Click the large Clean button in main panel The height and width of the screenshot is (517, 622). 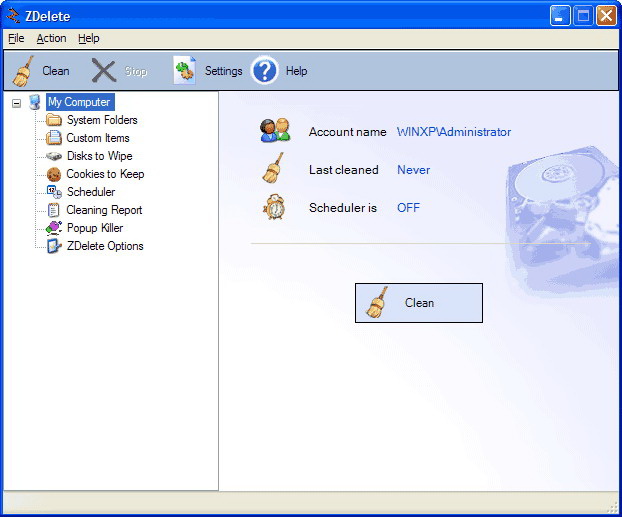[419, 303]
